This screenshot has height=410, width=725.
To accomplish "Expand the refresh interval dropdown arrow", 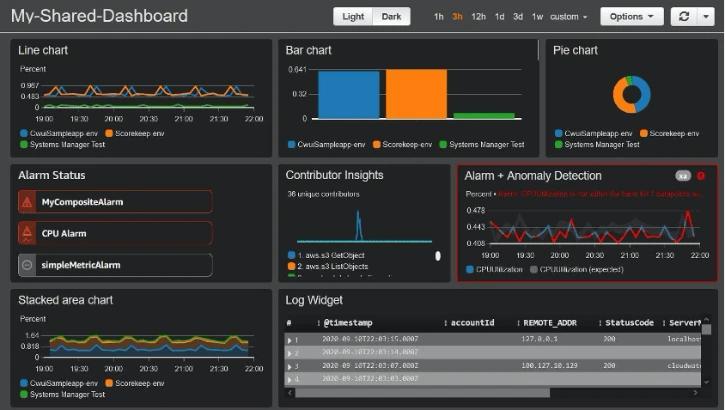I will pyautogui.click(x=706, y=17).
